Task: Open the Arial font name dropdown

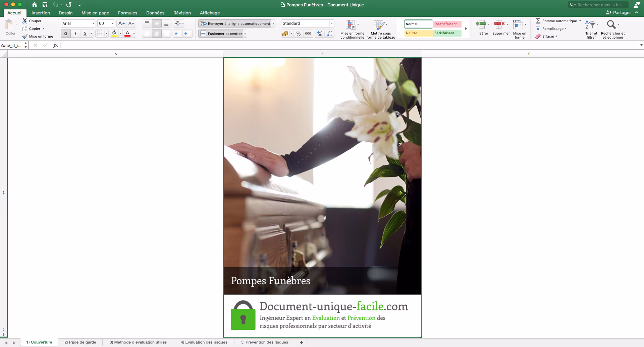Action: [93, 23]
